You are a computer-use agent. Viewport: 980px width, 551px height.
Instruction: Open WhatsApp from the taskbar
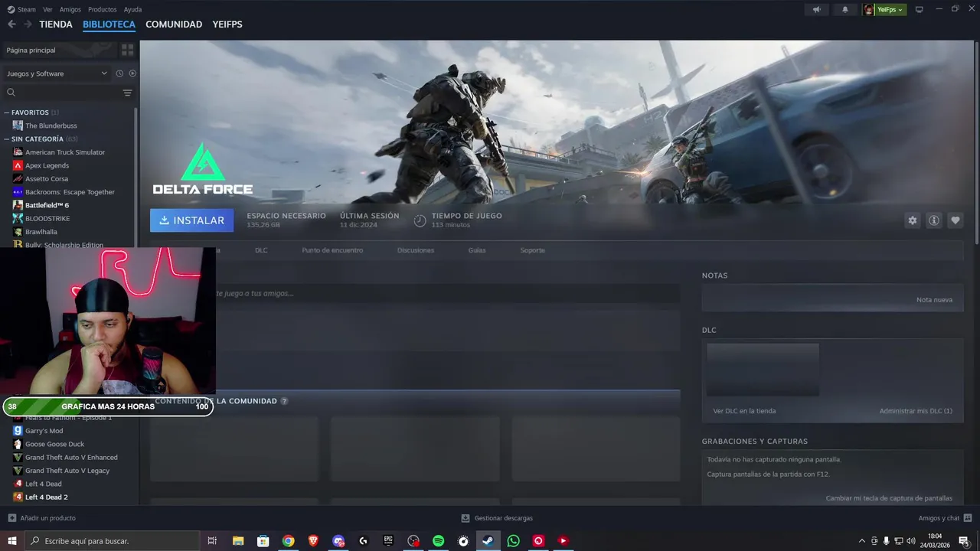click(x=513, y=541)
